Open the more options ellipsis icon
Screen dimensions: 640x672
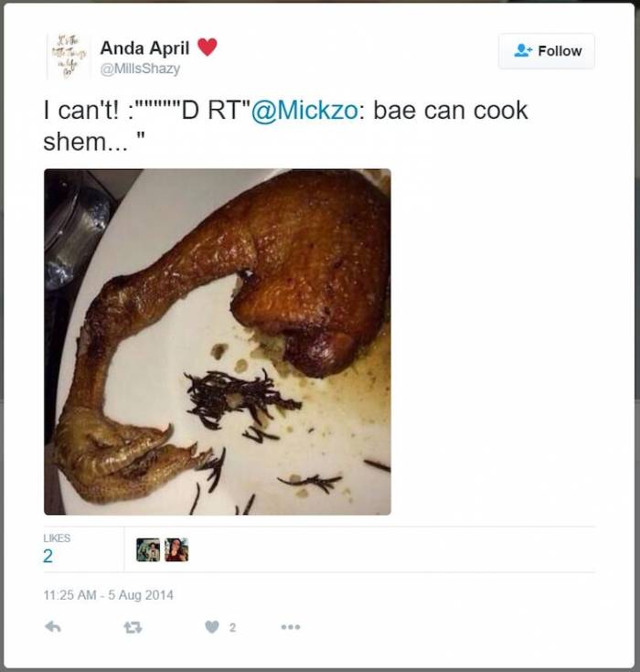click(x=291, y=627)
